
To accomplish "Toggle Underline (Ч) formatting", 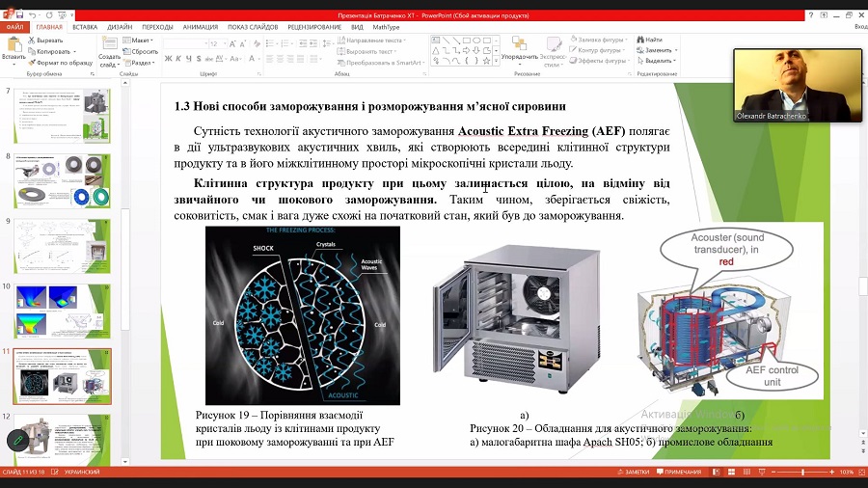I will 189,58.
